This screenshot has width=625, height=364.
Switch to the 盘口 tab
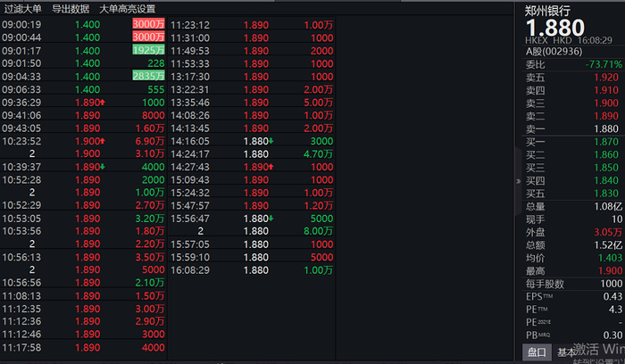537,352
